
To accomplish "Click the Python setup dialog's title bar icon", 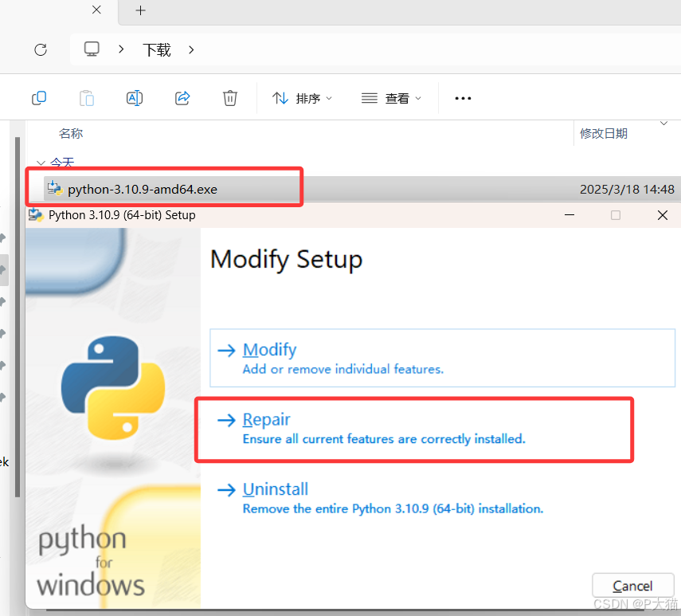I will point(35,214).
